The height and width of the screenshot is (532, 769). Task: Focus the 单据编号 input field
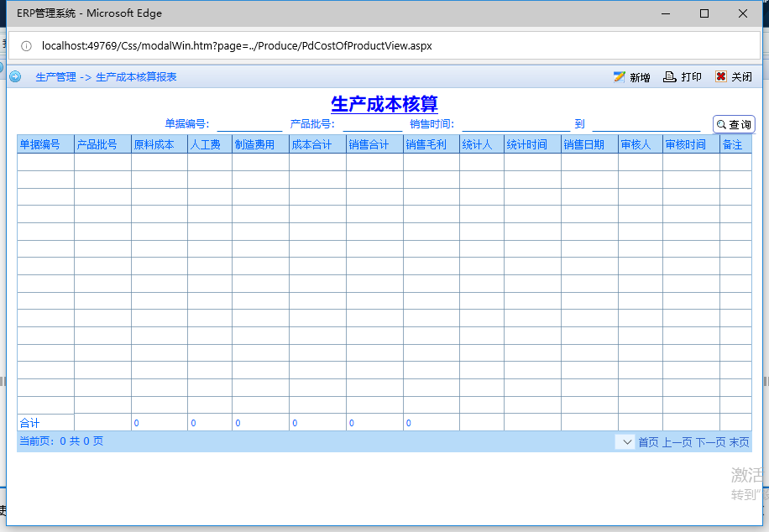point(249,124)
